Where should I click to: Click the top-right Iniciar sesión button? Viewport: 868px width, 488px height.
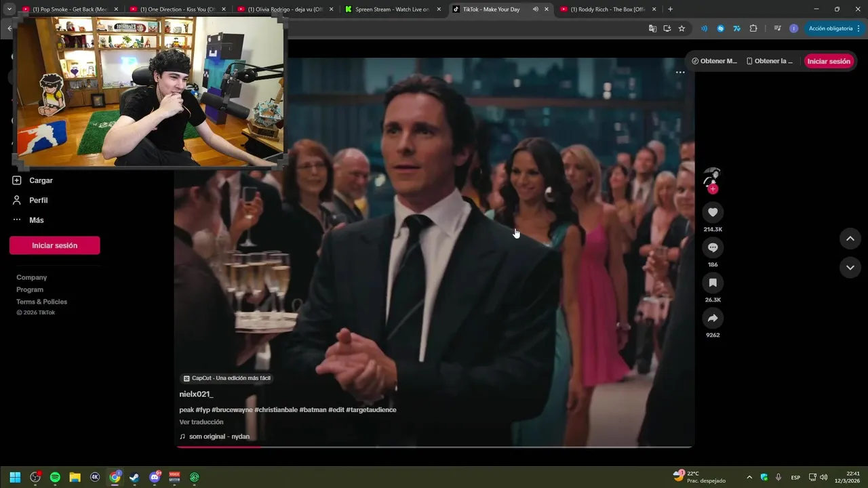point(829,61)
